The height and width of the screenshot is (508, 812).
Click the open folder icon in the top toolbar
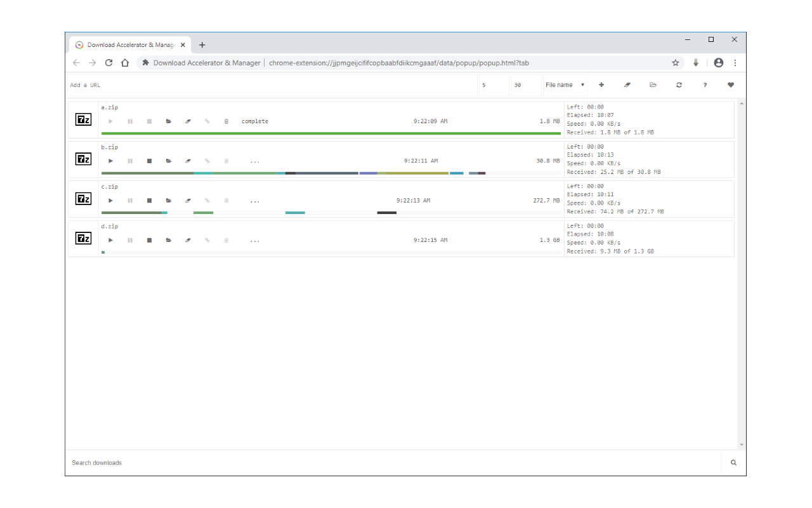[653, 85]
